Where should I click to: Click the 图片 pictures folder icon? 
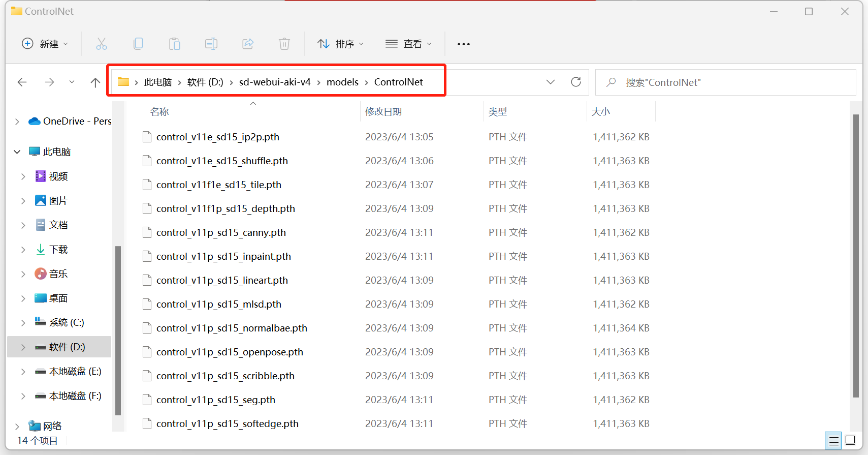[41, 200]
